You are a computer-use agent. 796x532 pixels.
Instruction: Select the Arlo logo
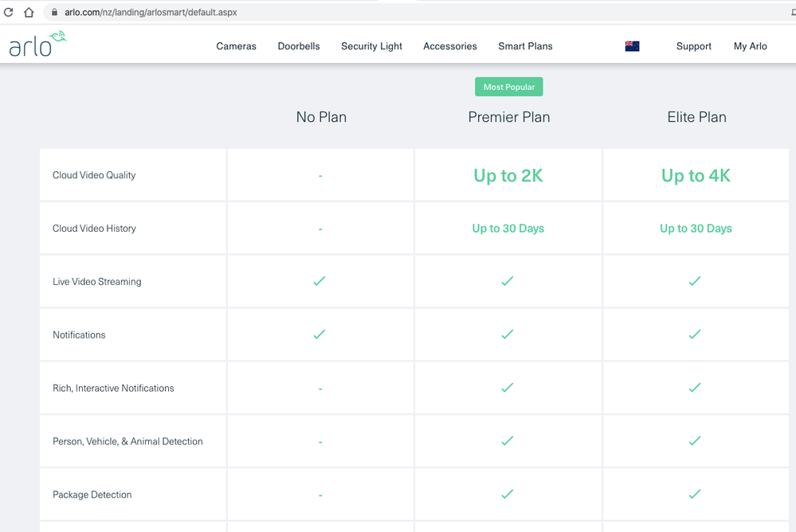37,44
